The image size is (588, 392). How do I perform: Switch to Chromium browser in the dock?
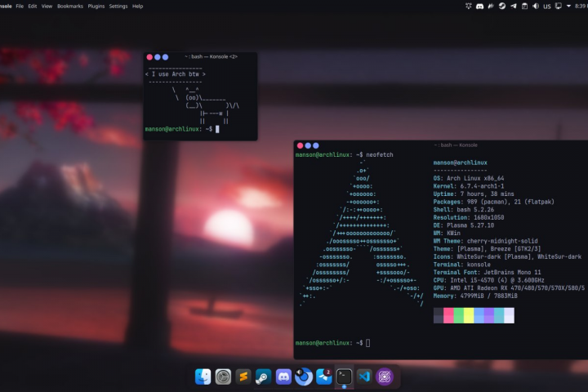click(x=304, y=376)
